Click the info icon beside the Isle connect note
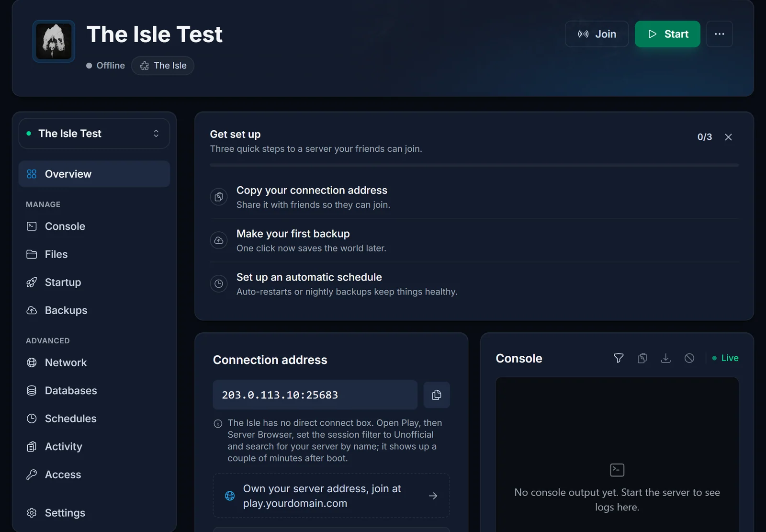Screen dimensions: 766x532 [218, 424]
